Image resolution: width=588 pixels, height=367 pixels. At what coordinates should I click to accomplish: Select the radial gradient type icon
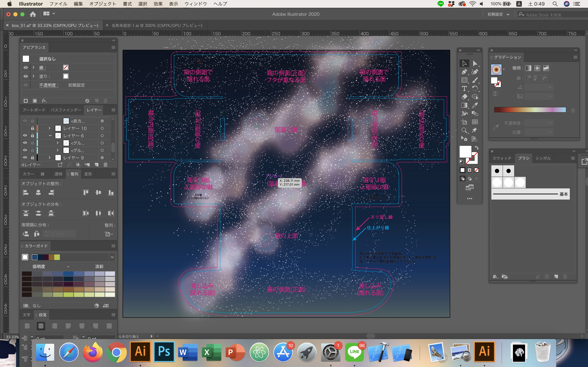pyautogui.click(x=537, y=68)
